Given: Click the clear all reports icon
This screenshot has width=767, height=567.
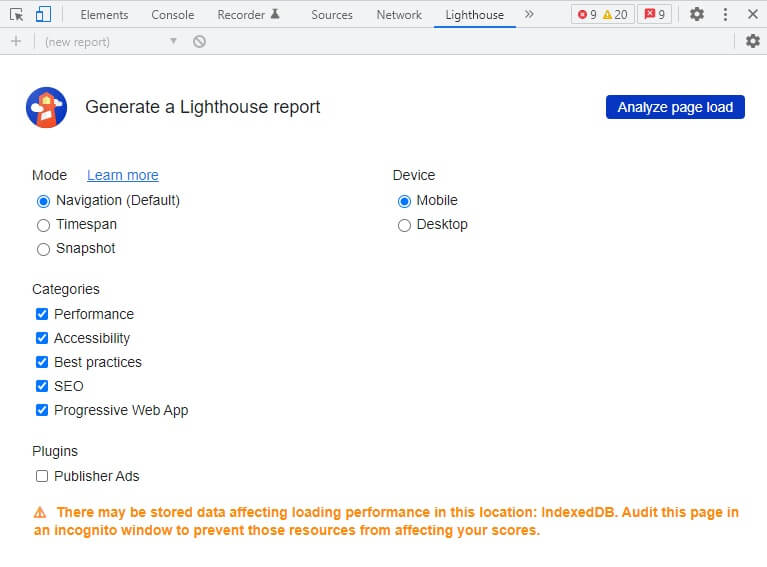Looking at the screenshot, I should tap(199, 41).
